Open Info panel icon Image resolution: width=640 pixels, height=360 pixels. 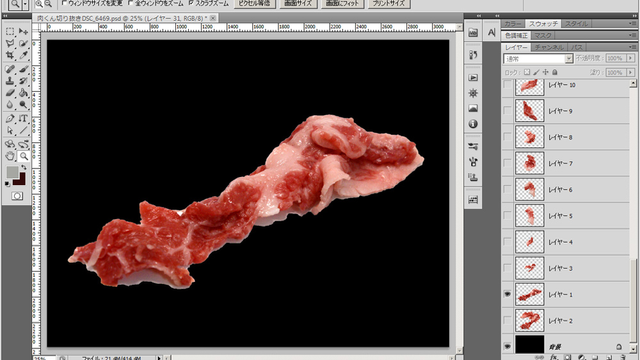coord(473,124)
